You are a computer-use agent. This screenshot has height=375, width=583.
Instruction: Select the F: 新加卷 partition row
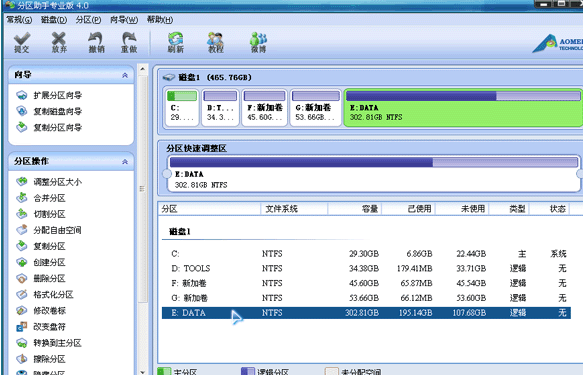pos(366,283)
